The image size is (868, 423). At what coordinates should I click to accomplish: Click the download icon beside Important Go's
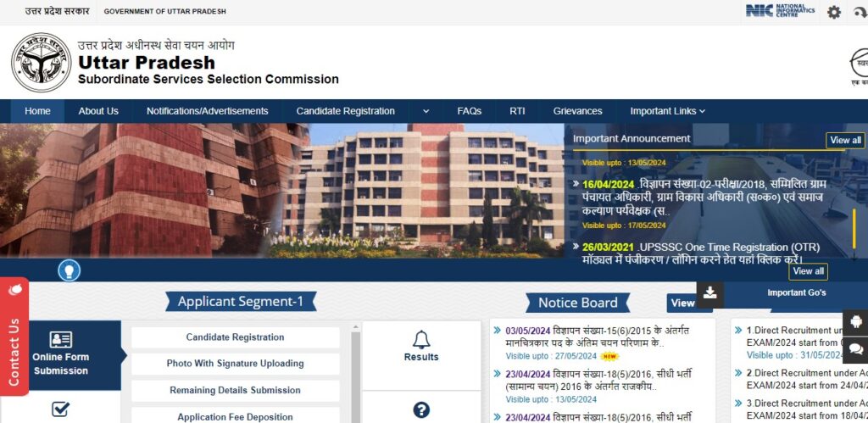coord(710,293)
